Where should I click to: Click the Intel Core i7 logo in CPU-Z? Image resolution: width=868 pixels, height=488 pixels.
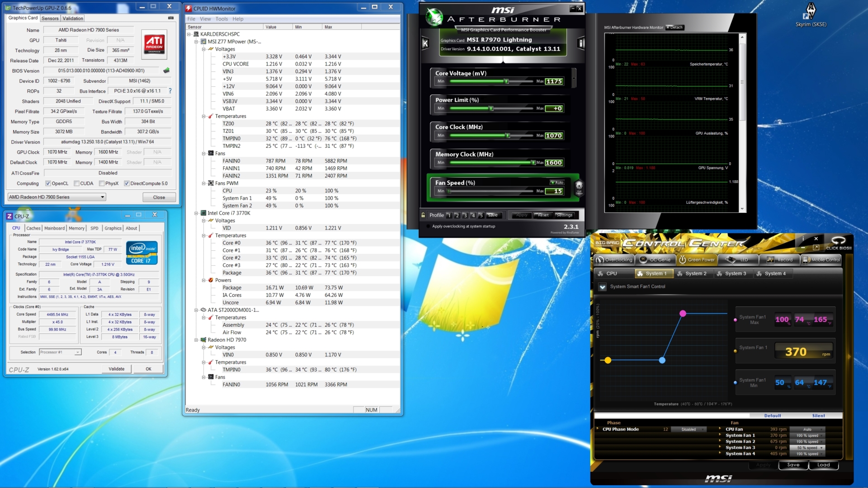[x=142, y=253]
